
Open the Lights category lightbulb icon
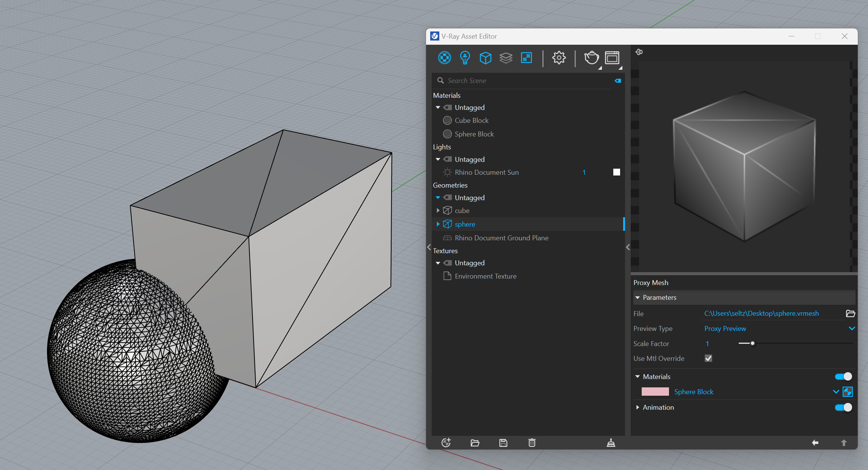(465, 58)
